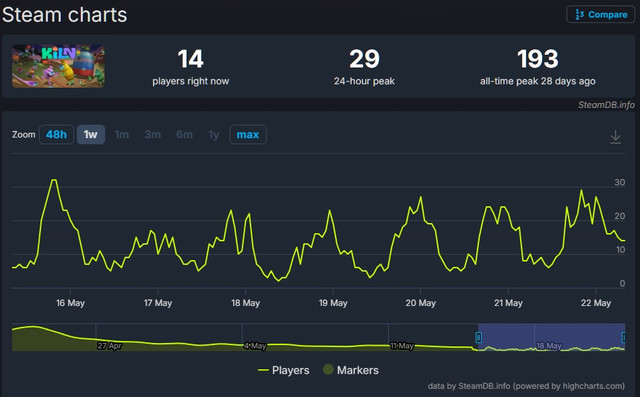Viewport: 640px width, 397px height.
Task: Click the 19 May axis label
Action: [x=333, y=303]
